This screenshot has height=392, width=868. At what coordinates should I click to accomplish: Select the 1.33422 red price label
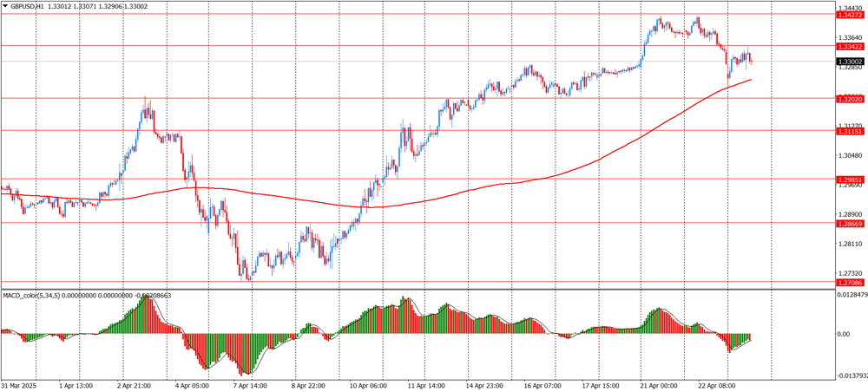[x=849, y=47]
